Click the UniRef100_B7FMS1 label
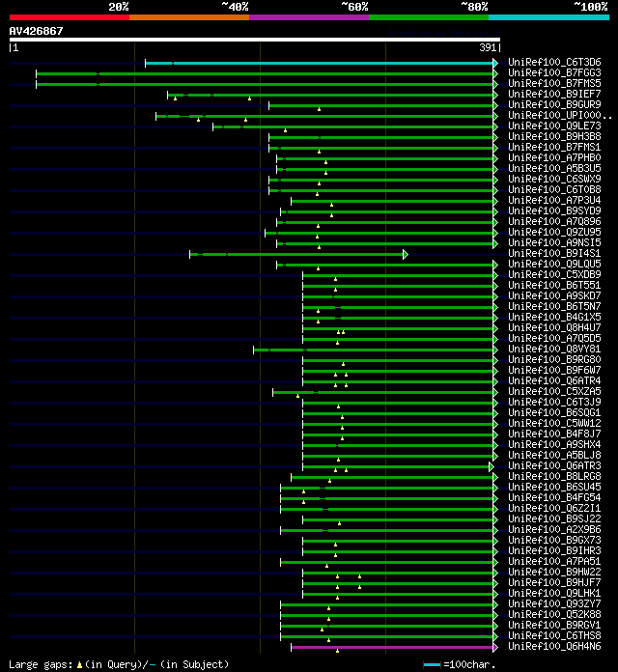 click(x=554, y=147)
